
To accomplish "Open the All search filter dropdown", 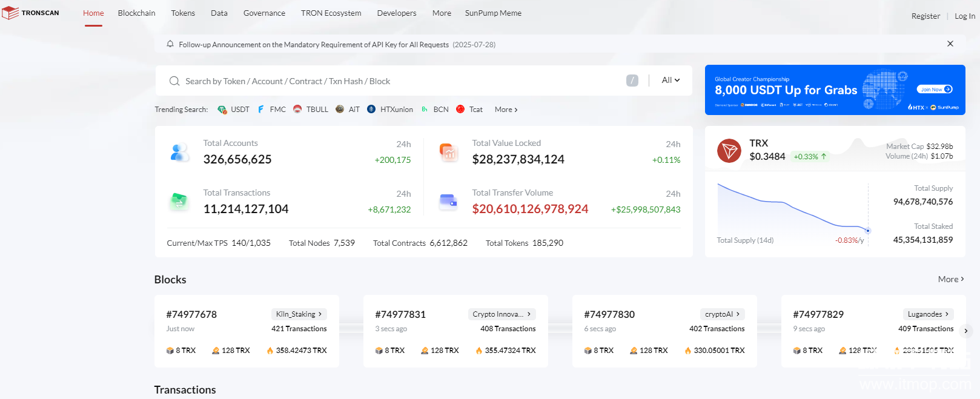I will [670, 81].
